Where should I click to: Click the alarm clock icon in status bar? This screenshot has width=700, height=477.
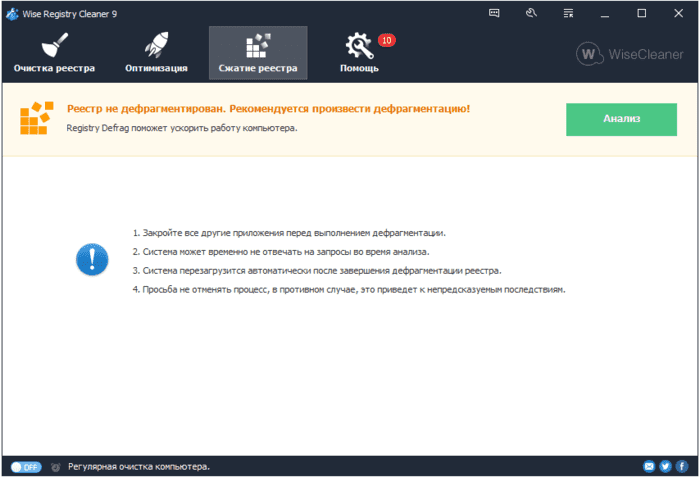click(56, 466)
